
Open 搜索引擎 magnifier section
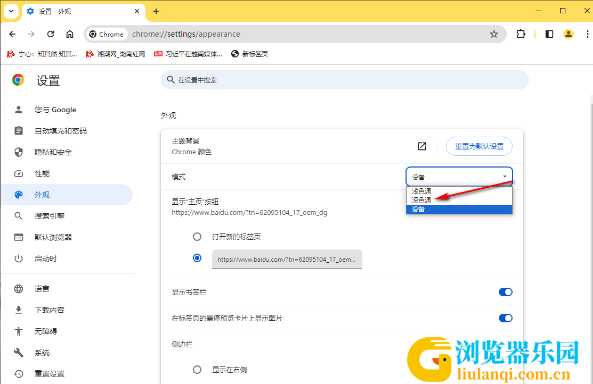(67, 216)
